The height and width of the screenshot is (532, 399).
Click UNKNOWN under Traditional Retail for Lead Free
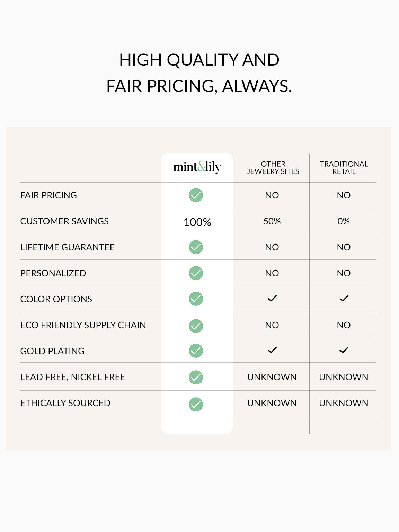[x=344, y=377]
